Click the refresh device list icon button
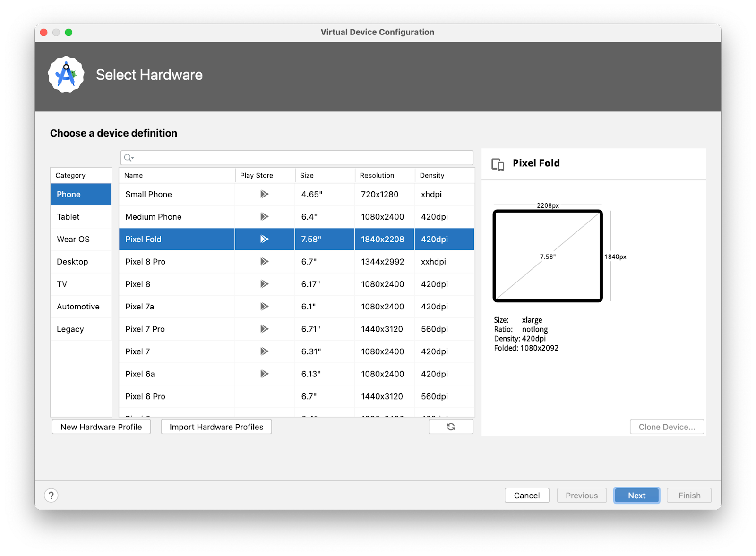Image resolution: width=756 pixels, height=556 pixels. (x=451, y=427)
